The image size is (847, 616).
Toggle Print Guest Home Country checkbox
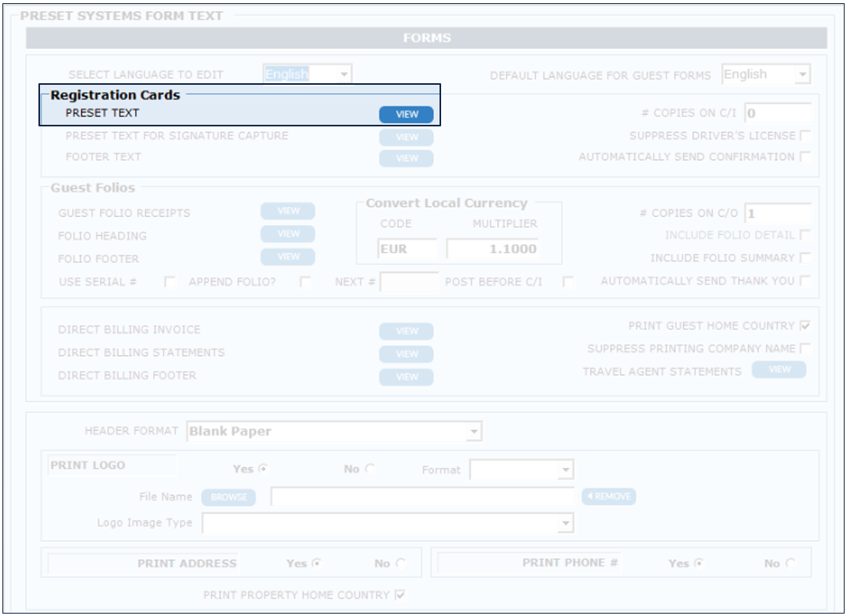pyautogui.click(x=805, y=326)
